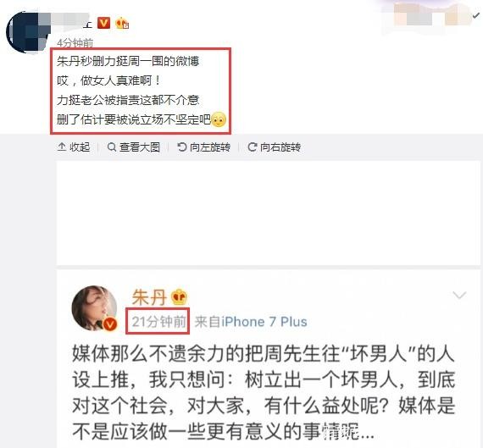Screen dimensions: 483x448
Task: Click the rotate-left arrow icon
Action: pos(182,147)
